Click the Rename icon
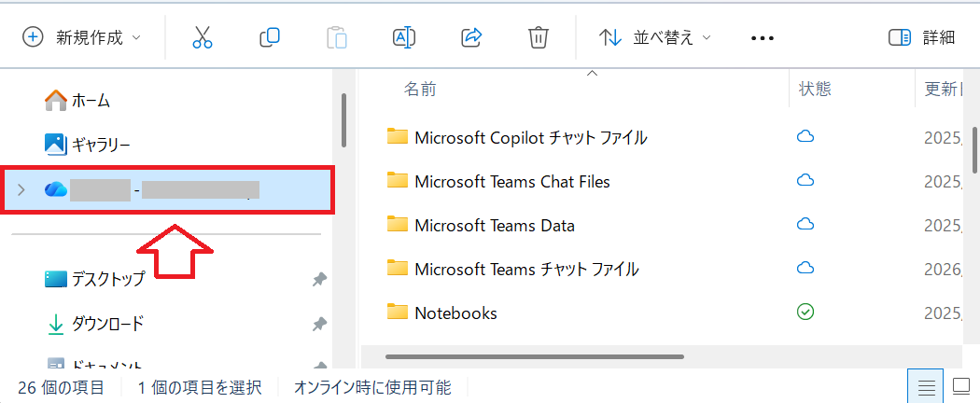980x403 pixels. pos(404,37)
